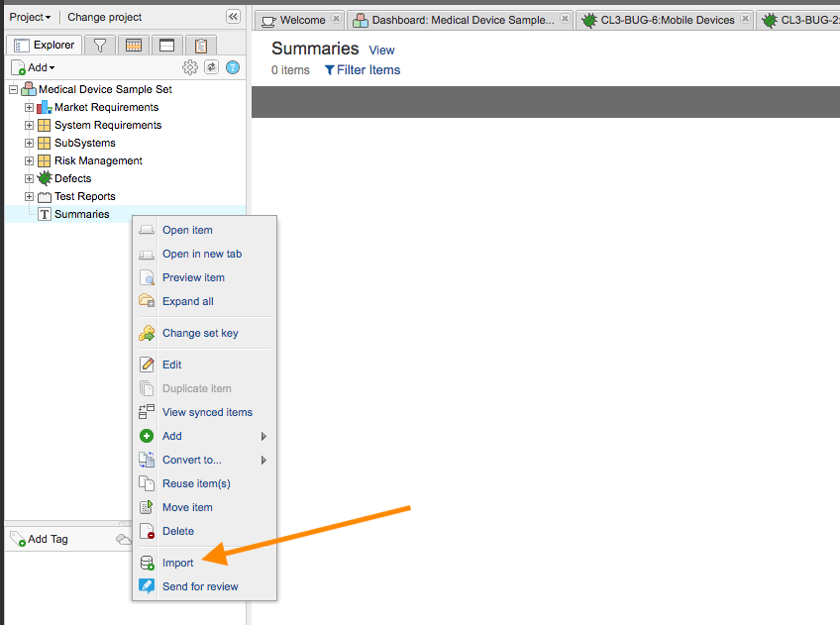Select Risk Management label in the tree
The image size is (840, 625).
[98, 160]
